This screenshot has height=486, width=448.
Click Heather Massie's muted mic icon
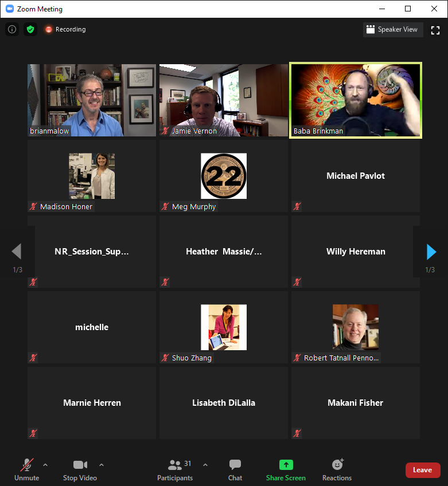165,282
